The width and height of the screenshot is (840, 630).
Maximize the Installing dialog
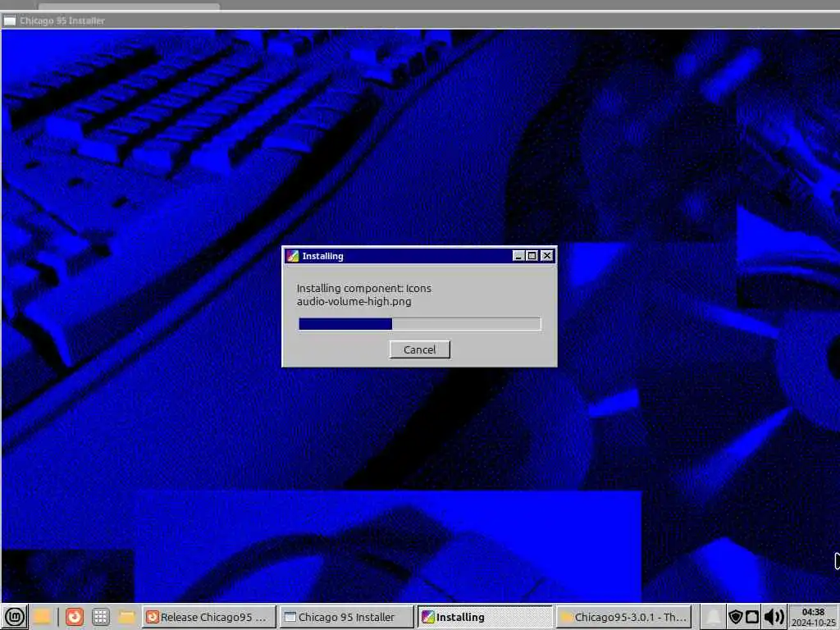[532, 256]
